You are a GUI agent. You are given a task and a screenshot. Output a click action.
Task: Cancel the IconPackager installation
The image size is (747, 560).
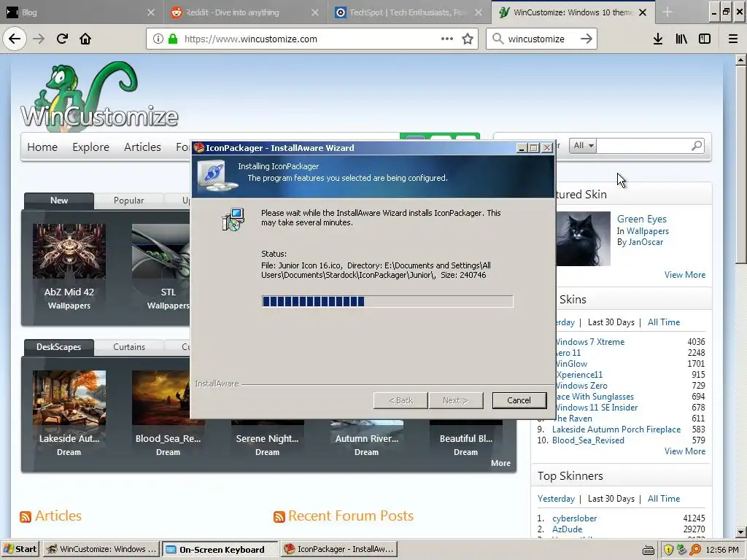click(x=519, y=400)
